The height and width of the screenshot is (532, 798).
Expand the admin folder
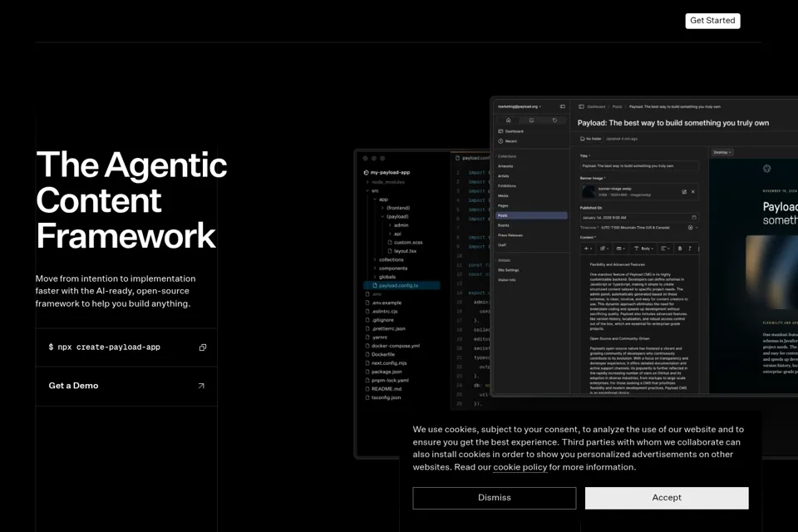click(x=398, y=225)
